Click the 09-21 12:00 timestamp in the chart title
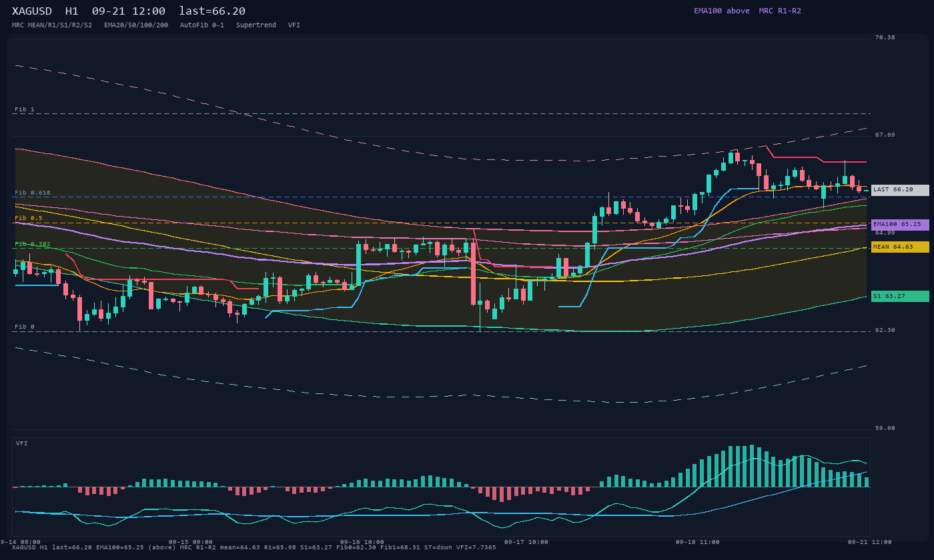 (129, 11)
